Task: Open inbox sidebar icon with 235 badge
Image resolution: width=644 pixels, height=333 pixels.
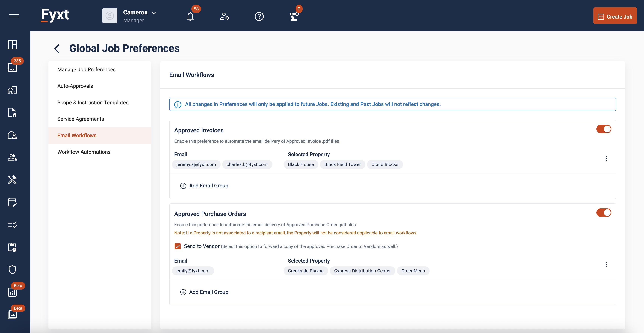Action: coord(12,67)
